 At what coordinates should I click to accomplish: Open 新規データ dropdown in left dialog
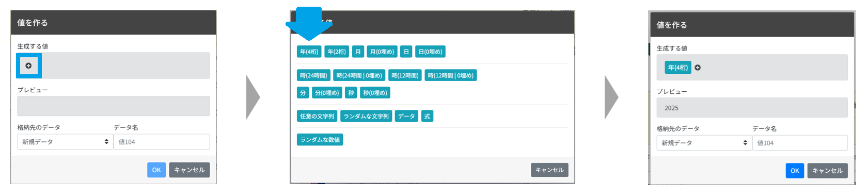65,142
